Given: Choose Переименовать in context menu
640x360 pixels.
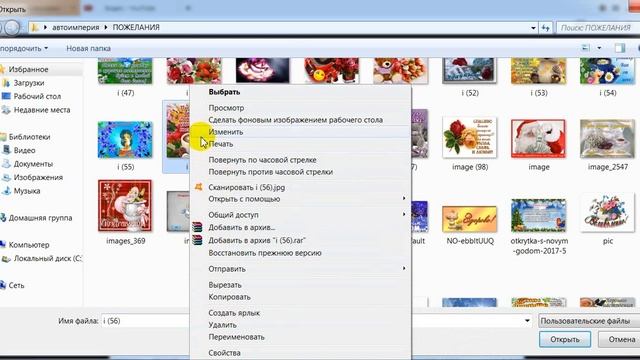Looking at the screenshot, I should [236, 337].
